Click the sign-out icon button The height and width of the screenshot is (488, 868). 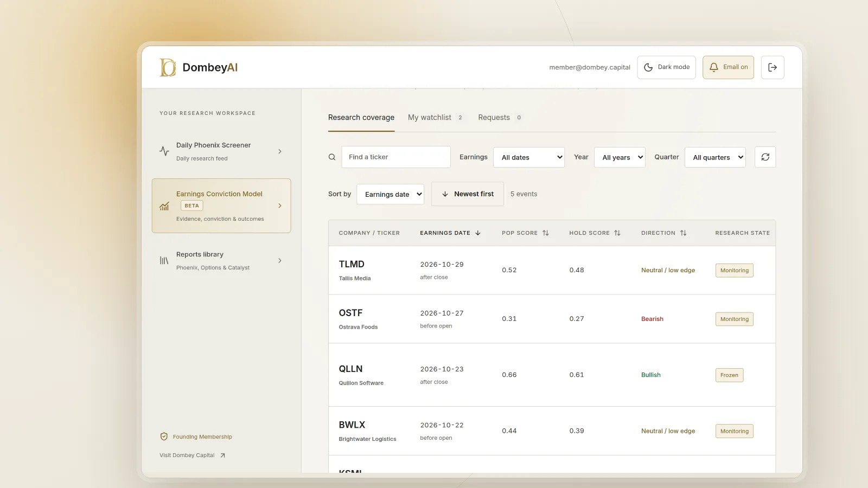click(x=773, y=67)
